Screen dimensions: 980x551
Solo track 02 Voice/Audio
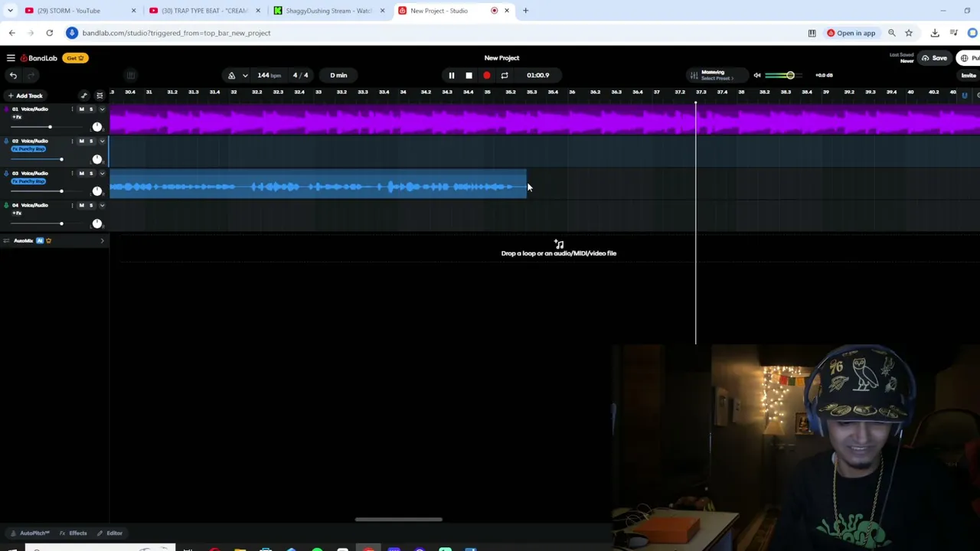91,142
